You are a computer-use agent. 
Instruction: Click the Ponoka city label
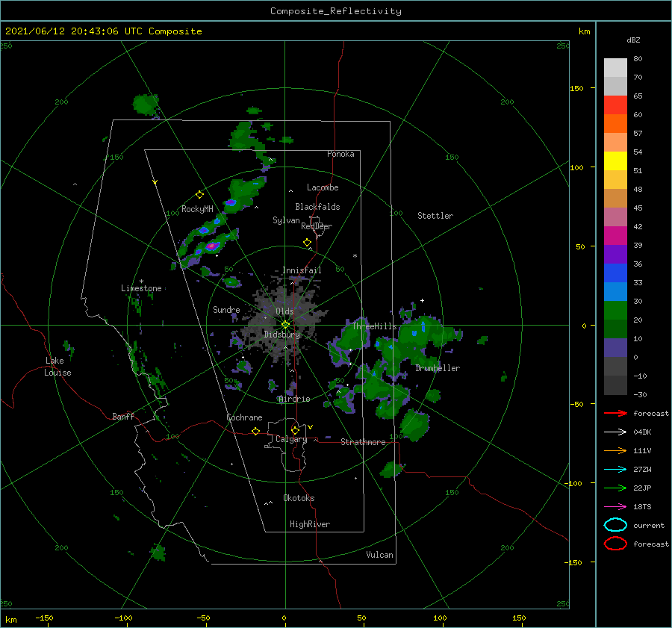[340, 154]
